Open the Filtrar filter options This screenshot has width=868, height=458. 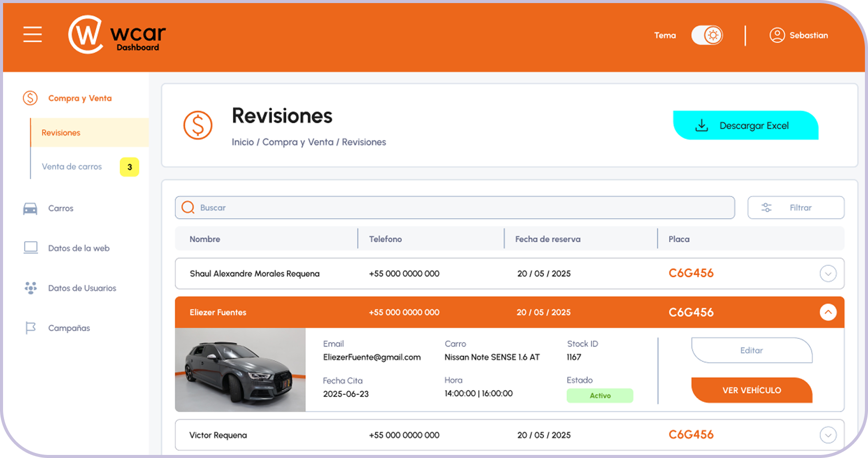point(795,208)
